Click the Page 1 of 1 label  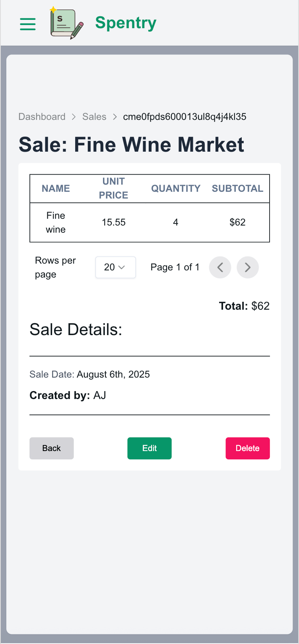click(175, 267)
